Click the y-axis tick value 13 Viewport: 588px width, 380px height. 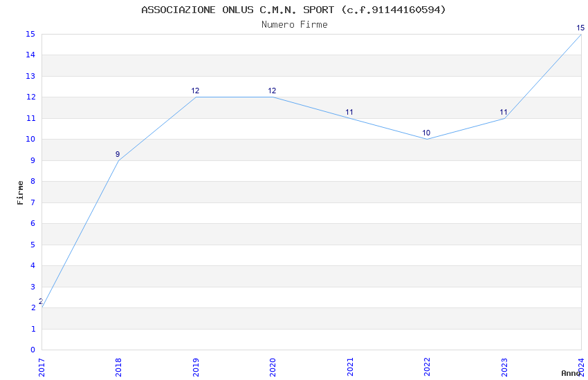pos(30,77)
